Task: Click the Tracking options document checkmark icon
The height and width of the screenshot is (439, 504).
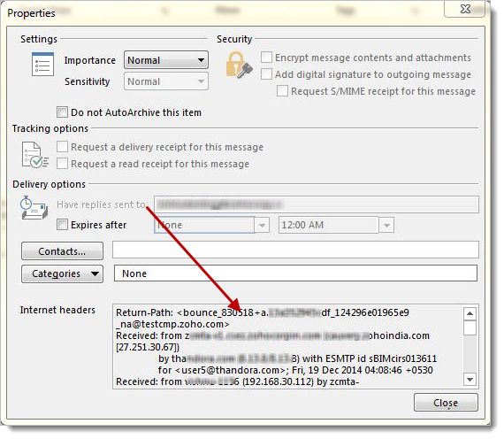Action: pyautogui.click(x=34, y=155)
